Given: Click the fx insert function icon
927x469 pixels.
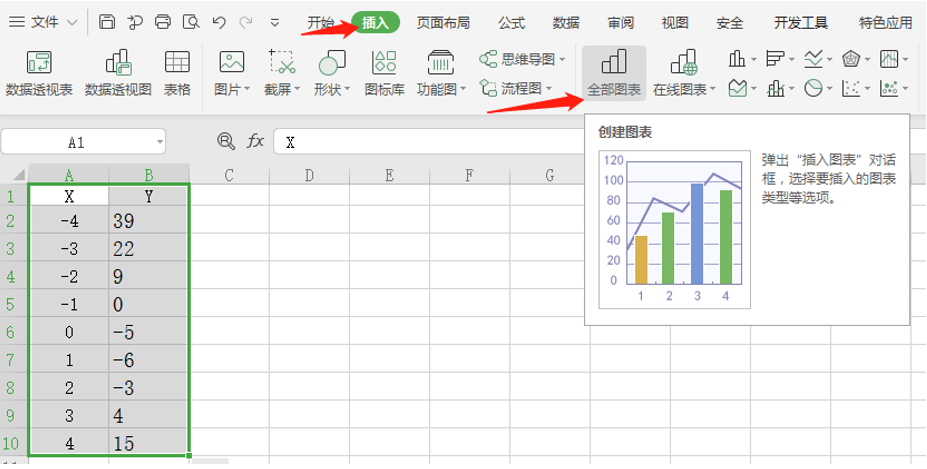Looking at the screenshot, I should click(x=255, y=141).
